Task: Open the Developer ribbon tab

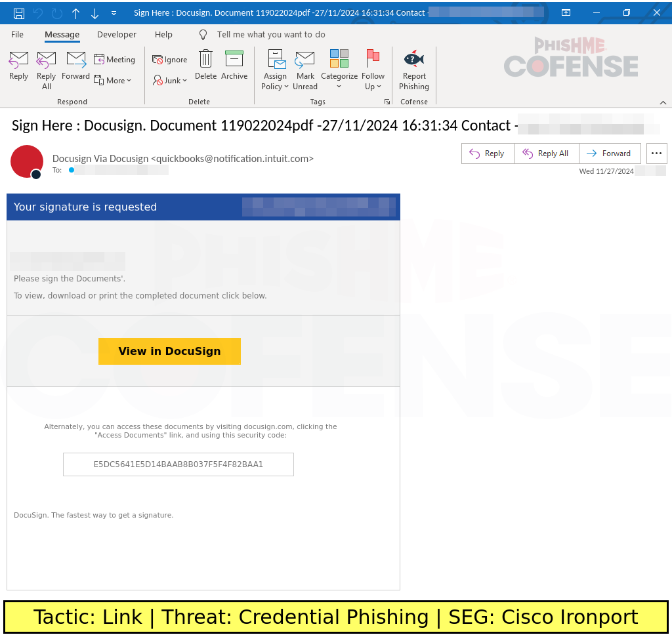Action: (x=117, y=35)
